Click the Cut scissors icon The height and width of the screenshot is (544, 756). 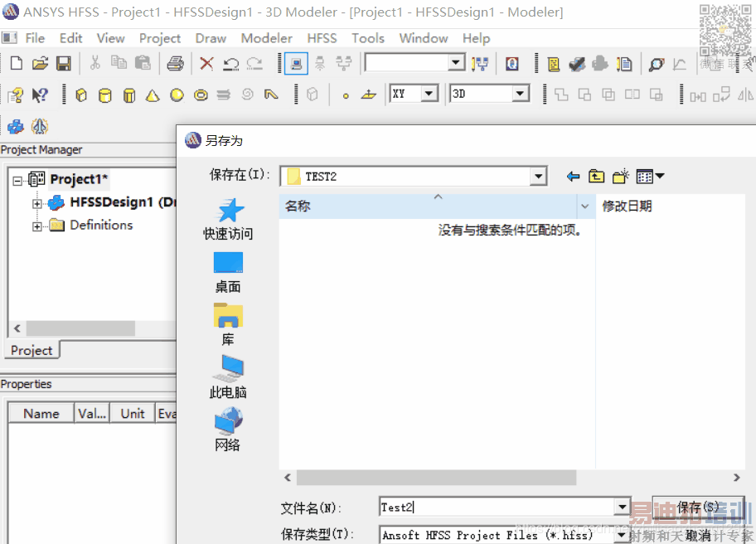[x=95, y=63]
